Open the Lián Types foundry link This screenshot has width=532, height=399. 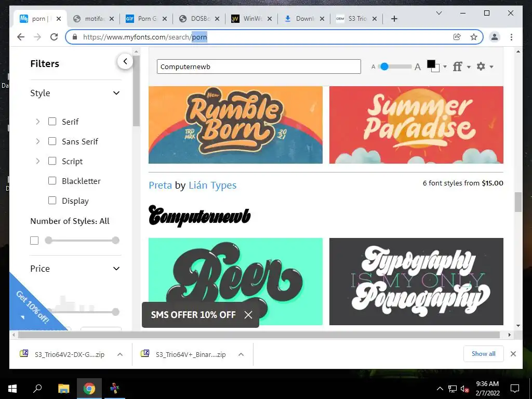tap(212, 185)
